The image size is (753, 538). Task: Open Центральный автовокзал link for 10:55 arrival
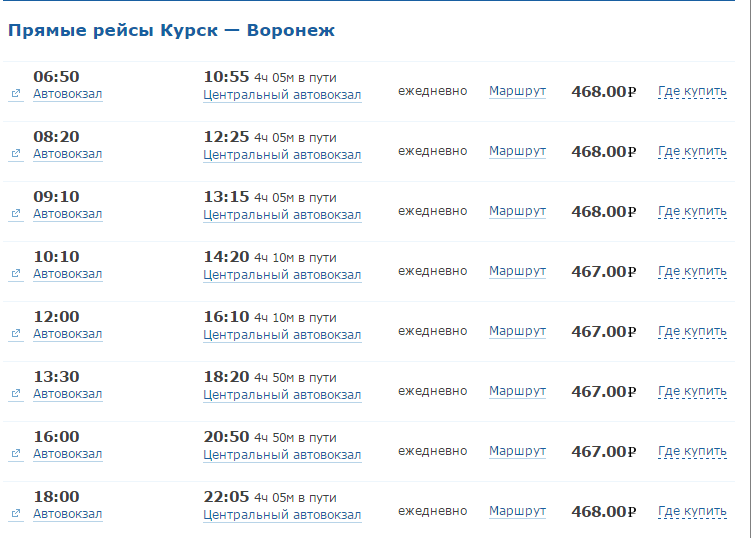click(x=282, y=95)
